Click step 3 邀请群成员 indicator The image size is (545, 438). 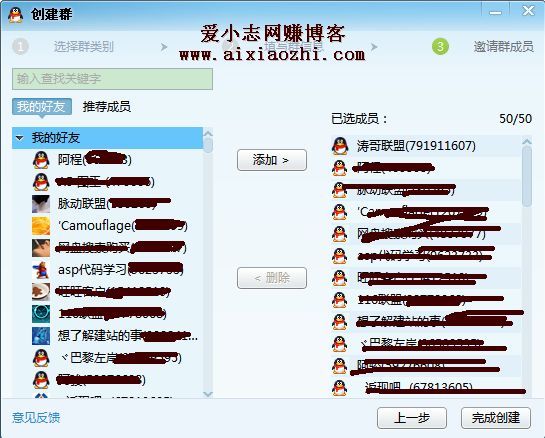482,47
